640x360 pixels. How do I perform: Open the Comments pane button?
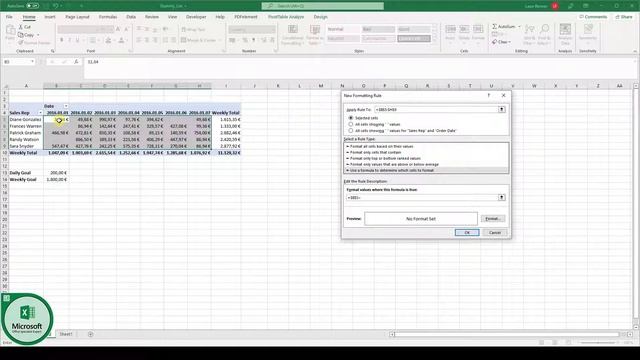click(x=593, y=17)
